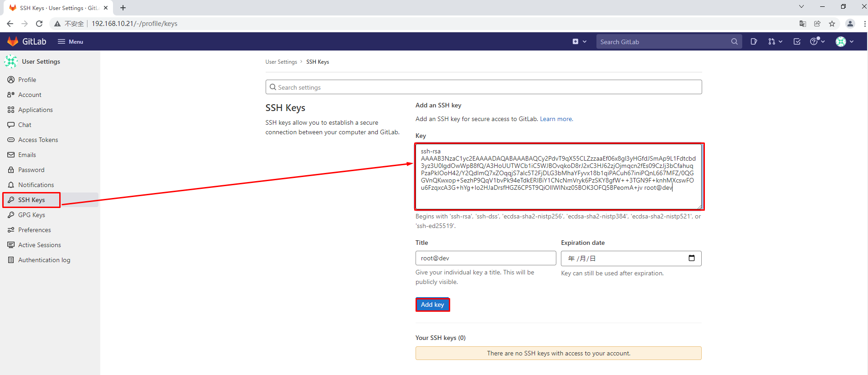
Task: Expand the merge requests dropdown
Action: click(x=775, y=41)
